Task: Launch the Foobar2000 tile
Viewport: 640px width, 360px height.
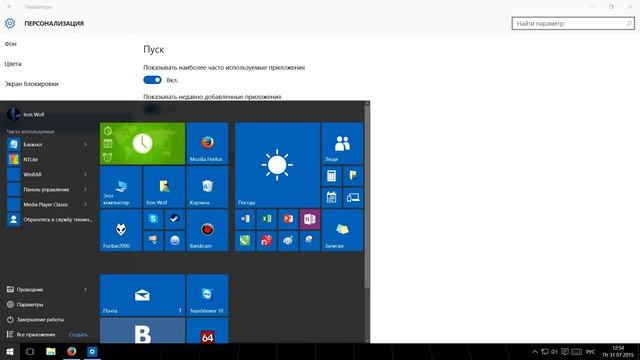Action: pos(121,230)
